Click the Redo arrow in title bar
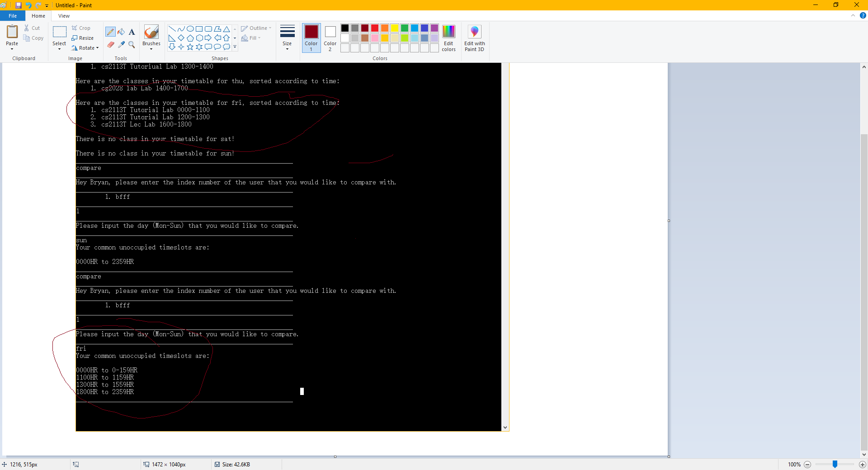Screen dimensions: 868x470 point(38,5)
